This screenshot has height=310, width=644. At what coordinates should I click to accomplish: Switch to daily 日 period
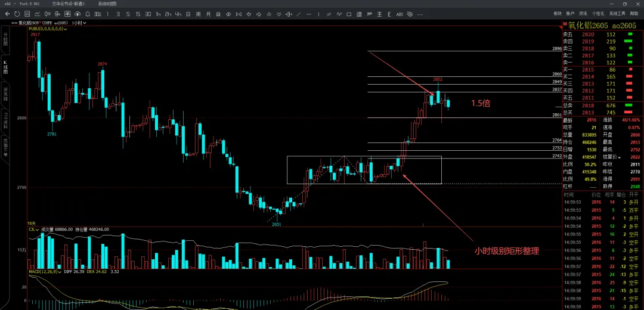point(188,14)
